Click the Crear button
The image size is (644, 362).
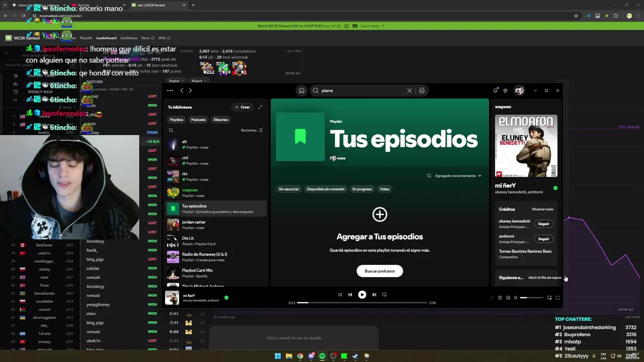point(242,107)
